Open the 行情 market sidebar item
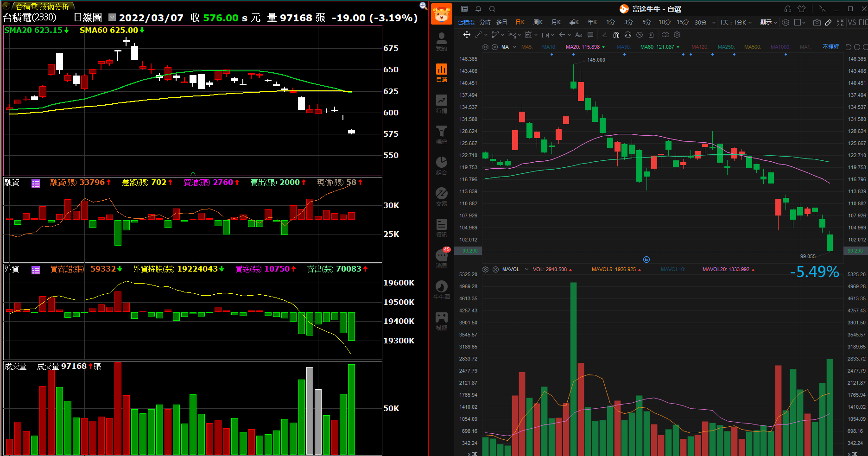 point(442,104)
